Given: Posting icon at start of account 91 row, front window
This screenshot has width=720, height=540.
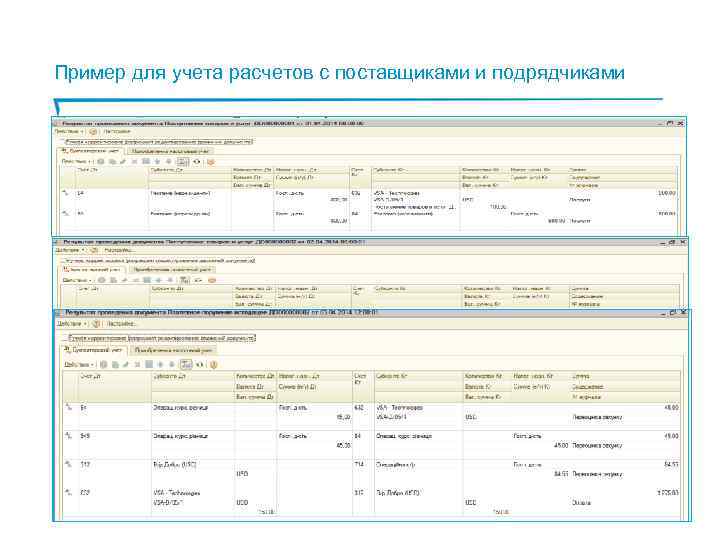Looking at the screenshot, I should (x=69, y=407).
